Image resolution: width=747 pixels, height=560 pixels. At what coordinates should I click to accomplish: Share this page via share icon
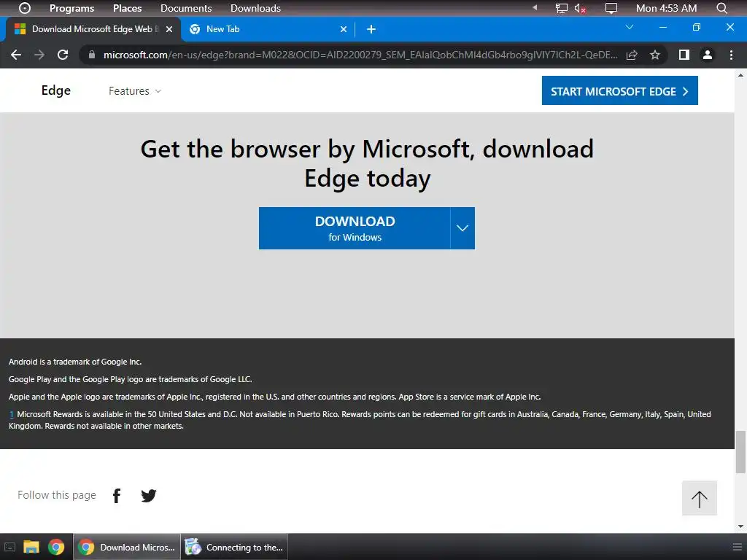[x=632, y=55]
